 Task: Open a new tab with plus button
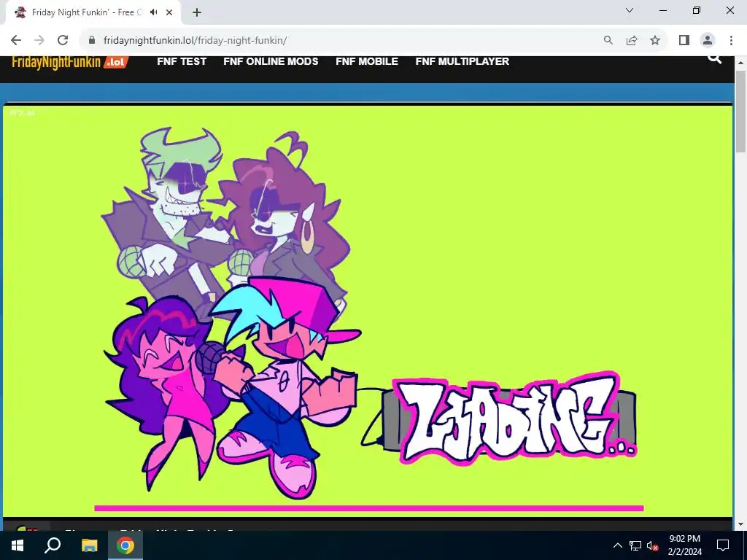[x=197, y=12]
